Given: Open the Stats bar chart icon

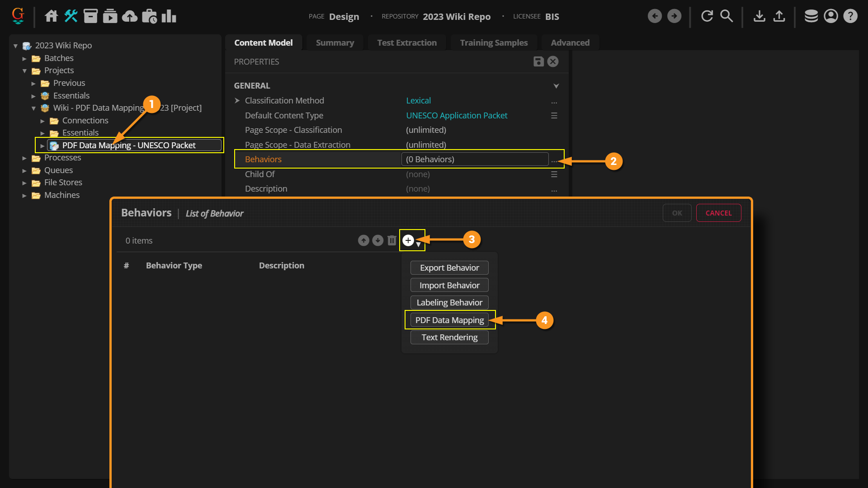Looking at the screenshot, I should point(169,16).
